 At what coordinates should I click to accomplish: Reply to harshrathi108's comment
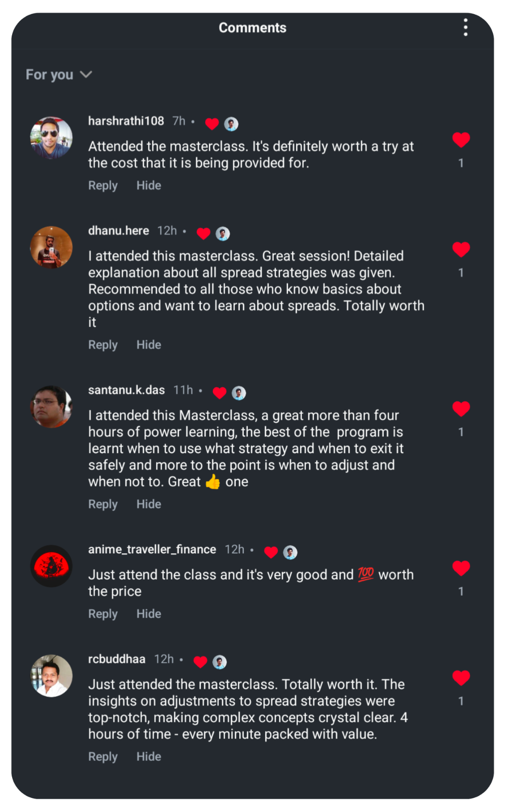(x=103, y=186)
